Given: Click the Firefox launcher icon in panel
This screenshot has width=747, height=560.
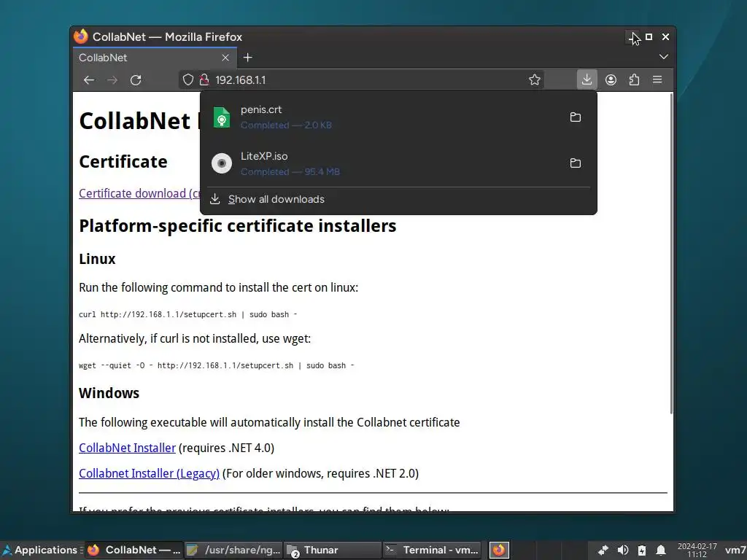Looking at the screenshot, I should tap(499, 550).
